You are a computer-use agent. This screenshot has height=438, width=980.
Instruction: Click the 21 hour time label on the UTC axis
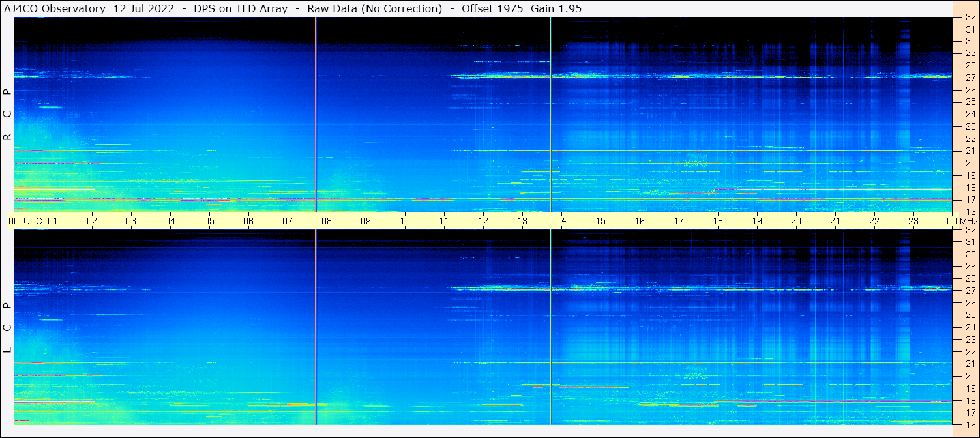tap(835, 221)
